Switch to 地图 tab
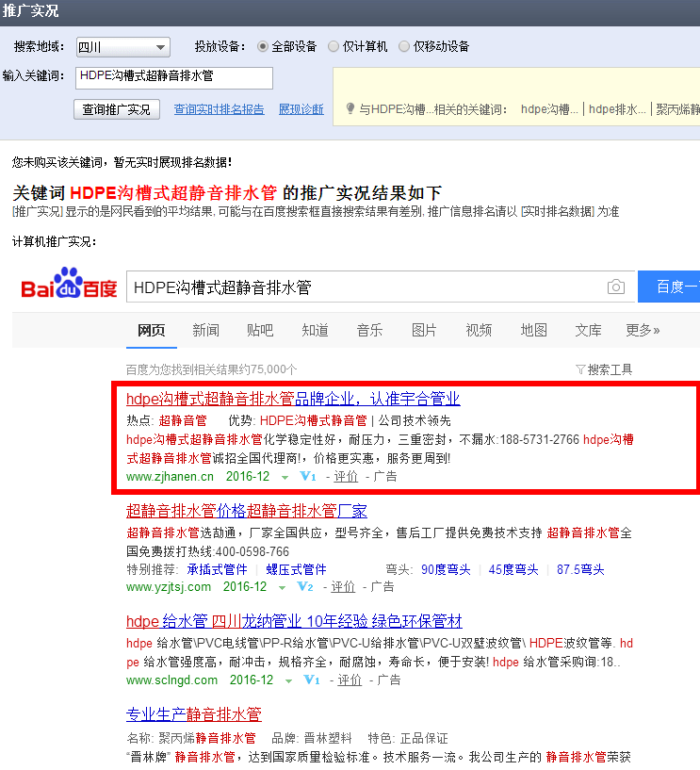 (533, 330)
